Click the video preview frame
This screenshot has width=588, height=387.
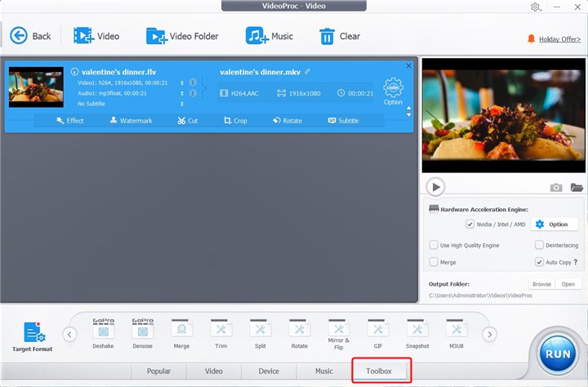click(x=504, y=115)
